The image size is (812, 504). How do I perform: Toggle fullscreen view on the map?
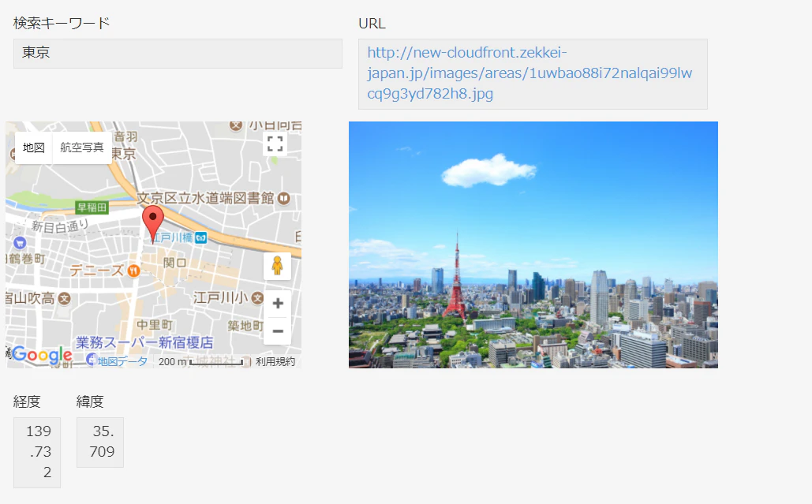click(275, 144)
